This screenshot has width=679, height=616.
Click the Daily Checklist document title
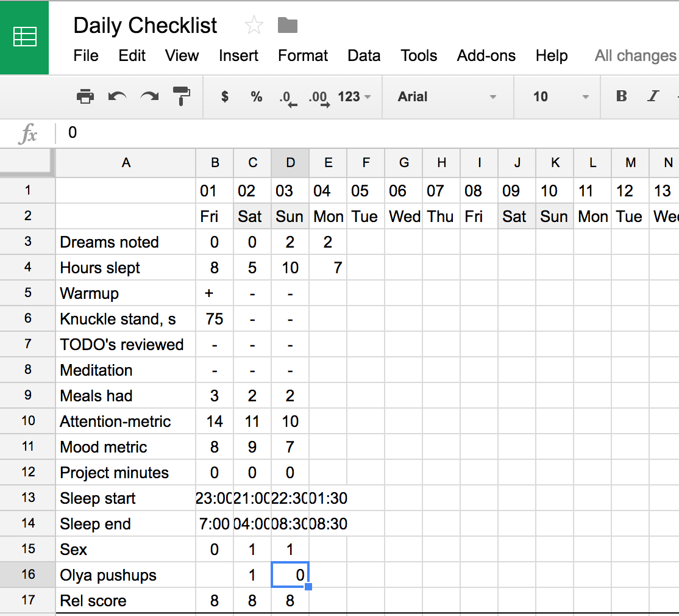145,25
